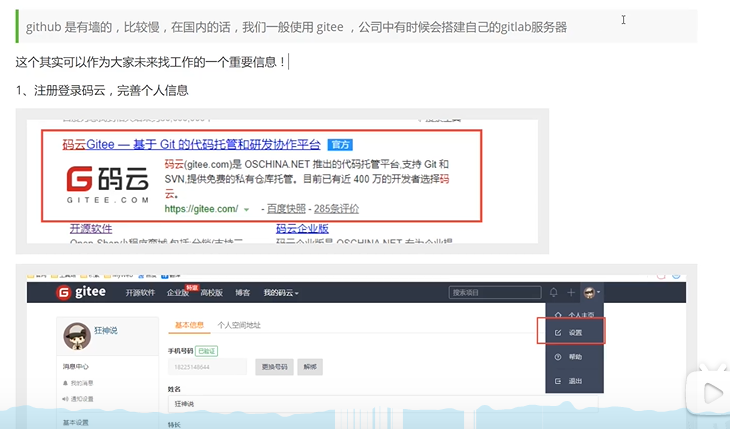This screenshot has height=429, width=730.
Task: Switch to the 基本信息 tab
Action: click(x=189, y=325)
